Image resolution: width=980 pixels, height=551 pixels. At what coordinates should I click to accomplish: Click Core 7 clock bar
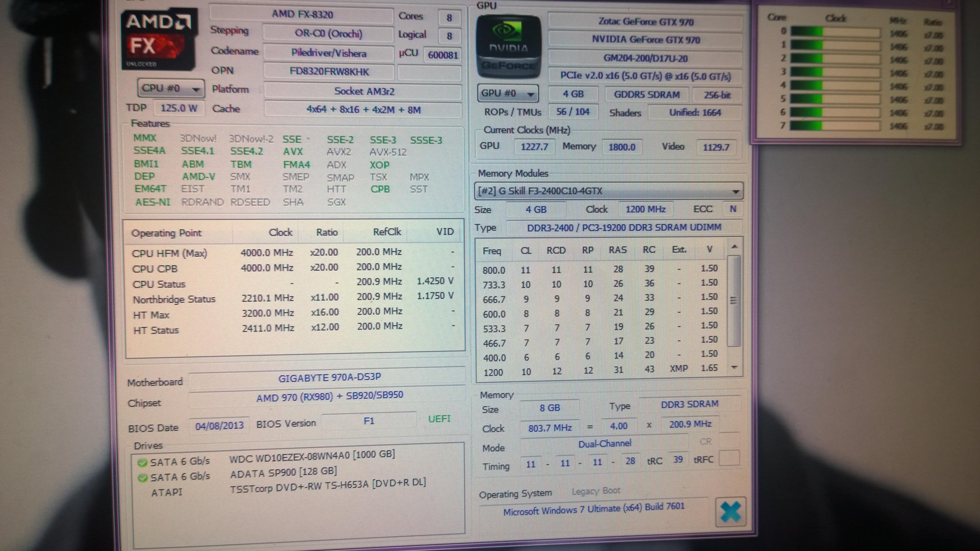835,125
